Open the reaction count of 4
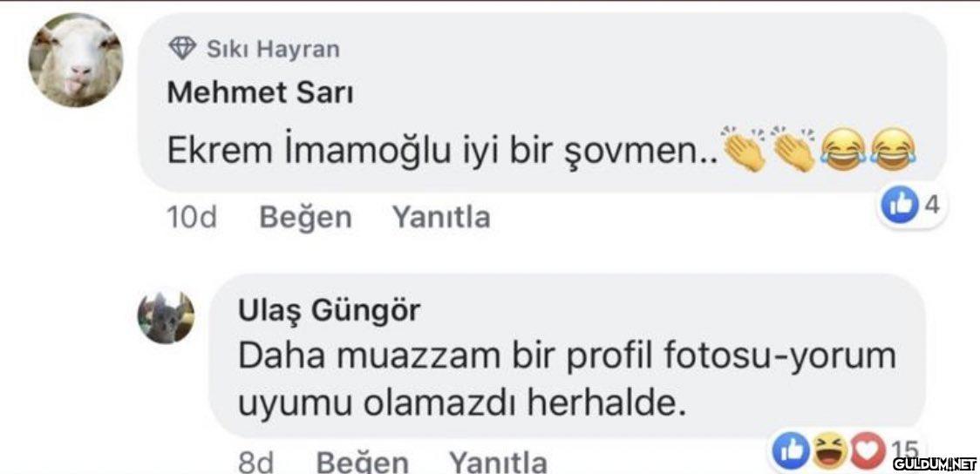This screenshot has height=474, width=980. pos(930,206)
